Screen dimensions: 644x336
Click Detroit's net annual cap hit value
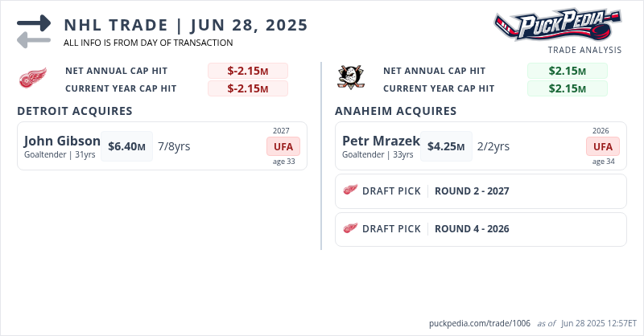click(247, 71)
